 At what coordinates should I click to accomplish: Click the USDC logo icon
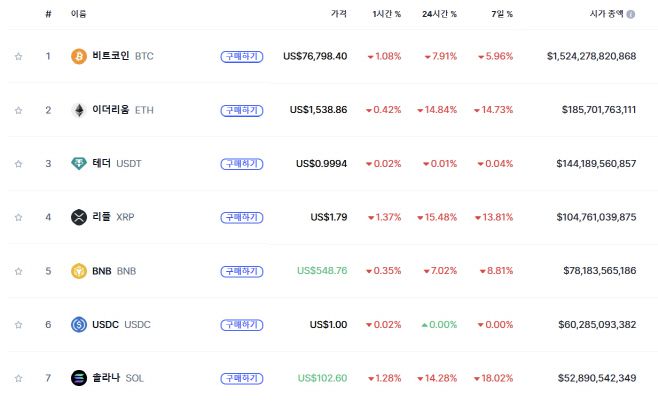click(x=79, y=324)
